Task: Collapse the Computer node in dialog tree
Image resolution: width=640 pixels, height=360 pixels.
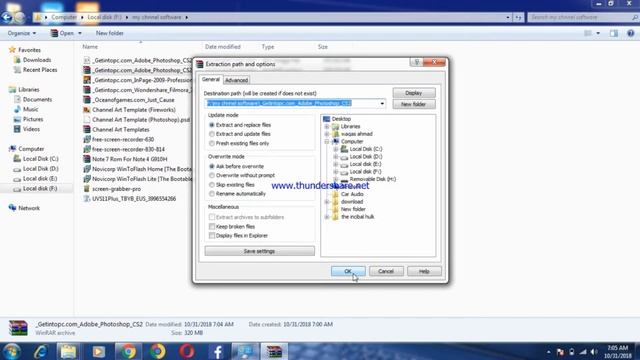Action: [327, 142]
